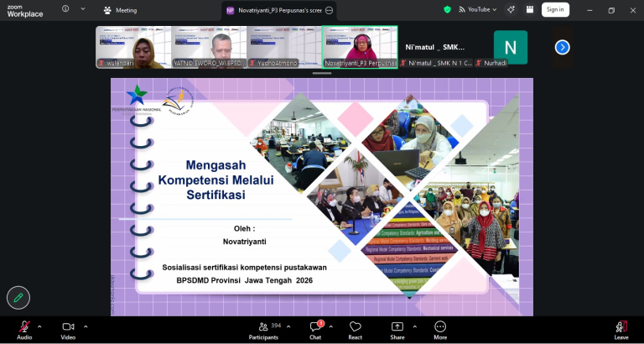644x344 pixels.
Task: Click the gallery strip drag handle
Action: (x=322, y=74)
